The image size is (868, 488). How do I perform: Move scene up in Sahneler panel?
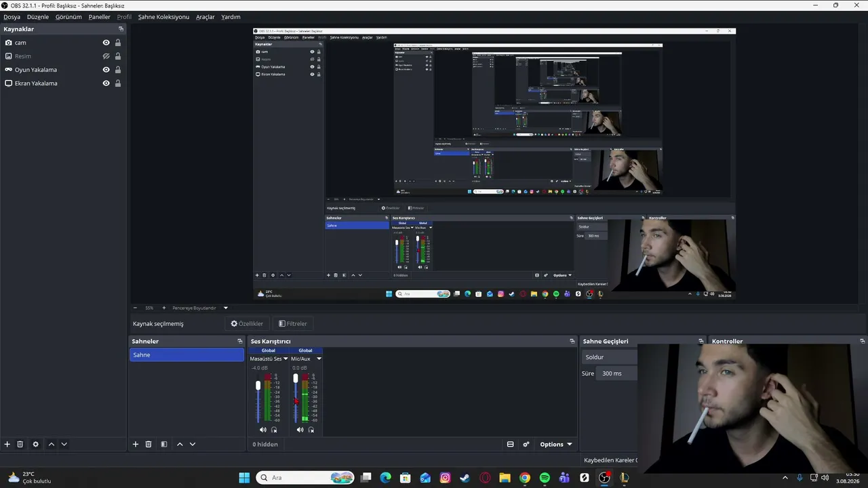(180, 445)
